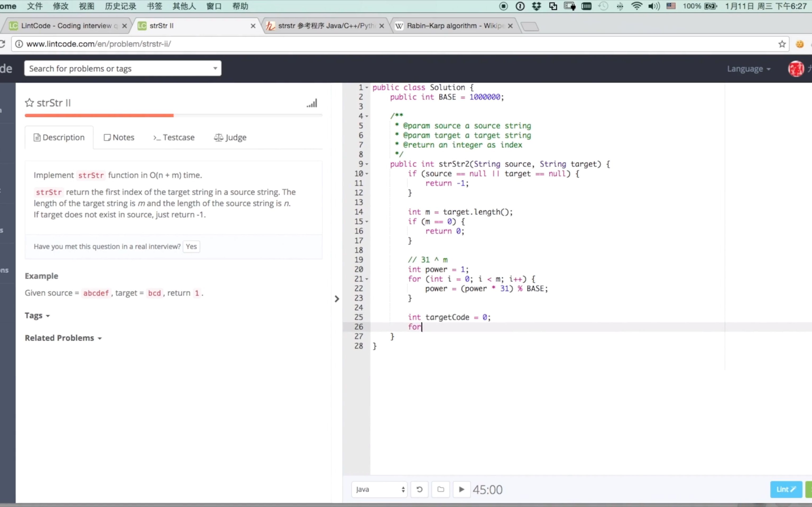This screenshot has height=507, width=812.
Task: Click the run/play button to execute code
Action: [x=461, y=490]
